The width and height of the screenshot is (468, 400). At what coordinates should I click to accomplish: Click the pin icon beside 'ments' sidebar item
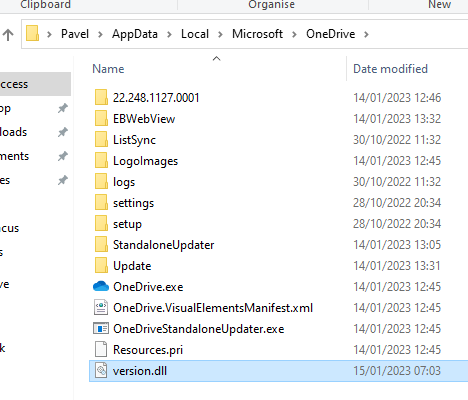point(63,156)
